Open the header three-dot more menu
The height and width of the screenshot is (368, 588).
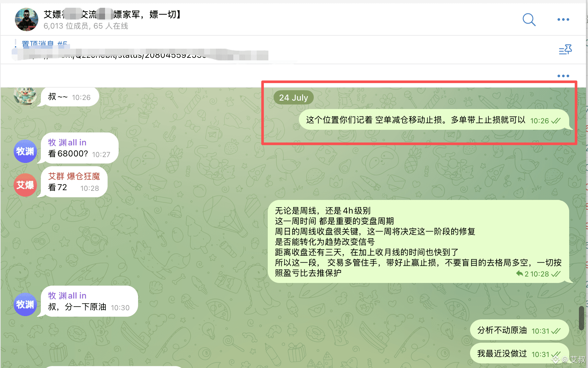563,19
